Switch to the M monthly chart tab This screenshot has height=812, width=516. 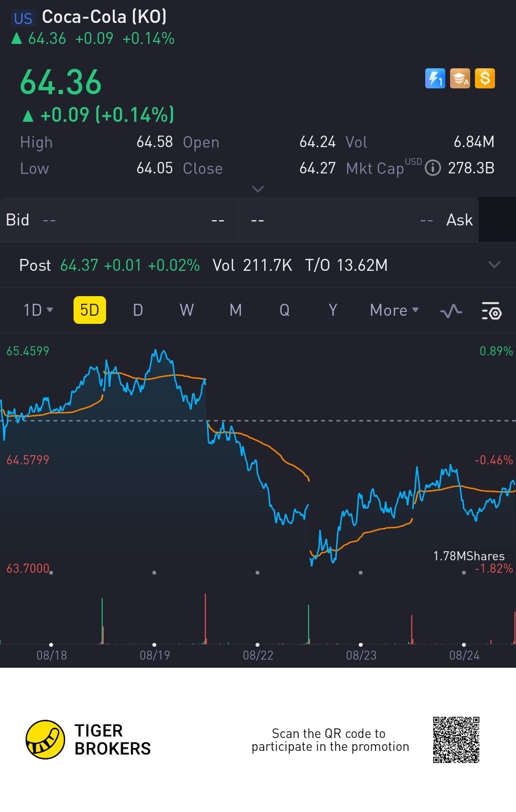click(x=236, y=310)
